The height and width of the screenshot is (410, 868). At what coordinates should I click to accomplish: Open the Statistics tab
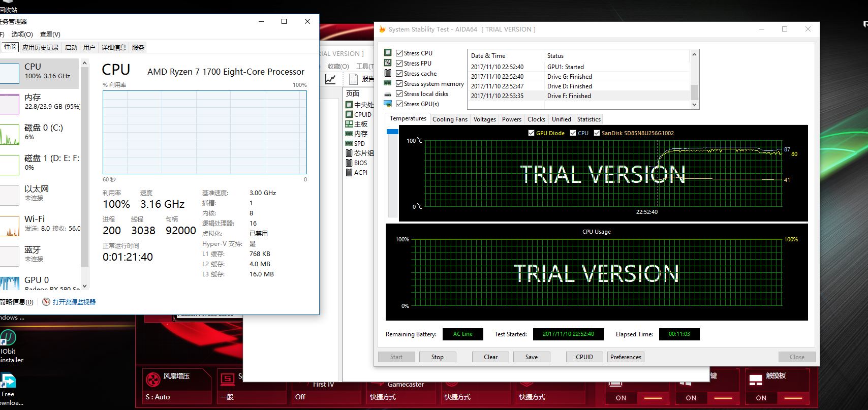pyautogui.click(x=588, y=119)
